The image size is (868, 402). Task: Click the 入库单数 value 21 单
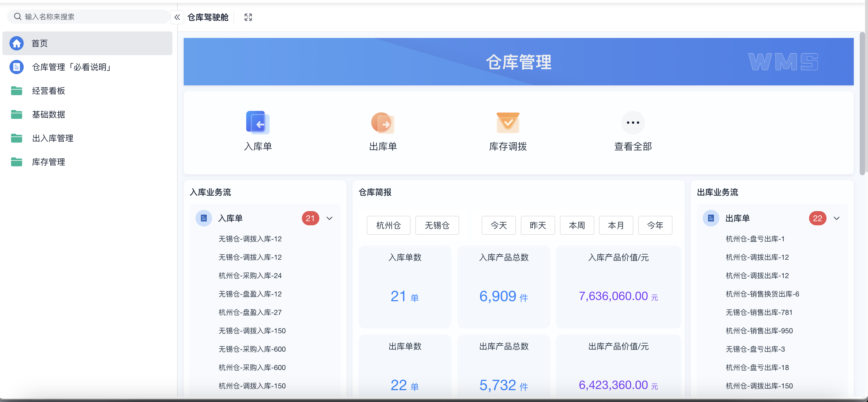(x=405, y=296)
